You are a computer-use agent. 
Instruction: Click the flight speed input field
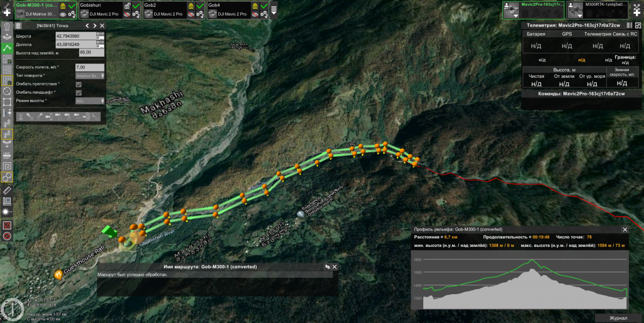89,67
